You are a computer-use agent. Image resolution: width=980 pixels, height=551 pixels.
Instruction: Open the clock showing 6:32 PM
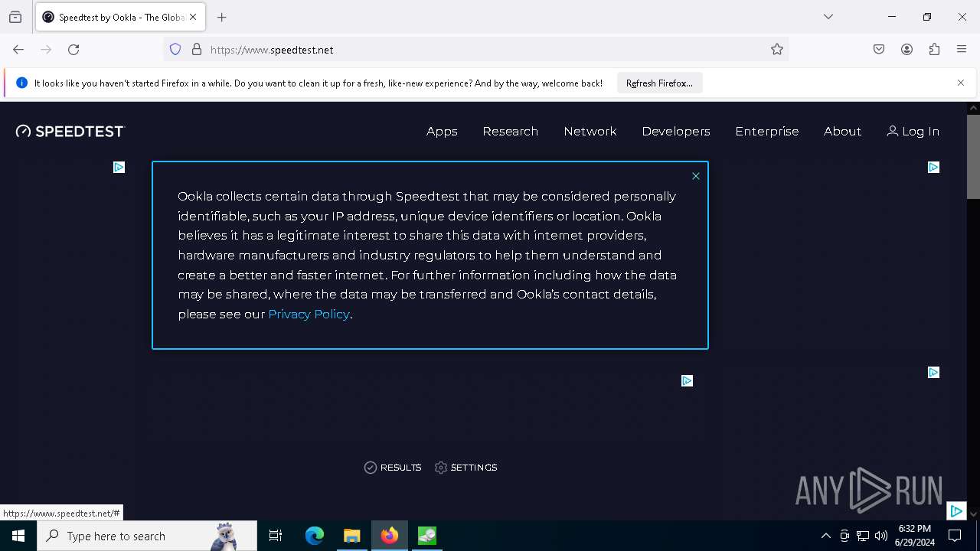[x=914, y=536]
